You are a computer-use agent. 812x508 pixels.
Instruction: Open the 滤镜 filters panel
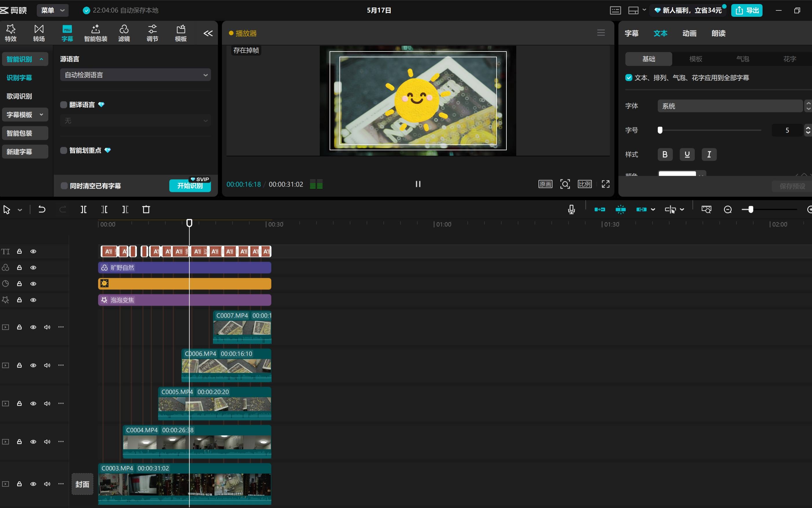point(124,33)
